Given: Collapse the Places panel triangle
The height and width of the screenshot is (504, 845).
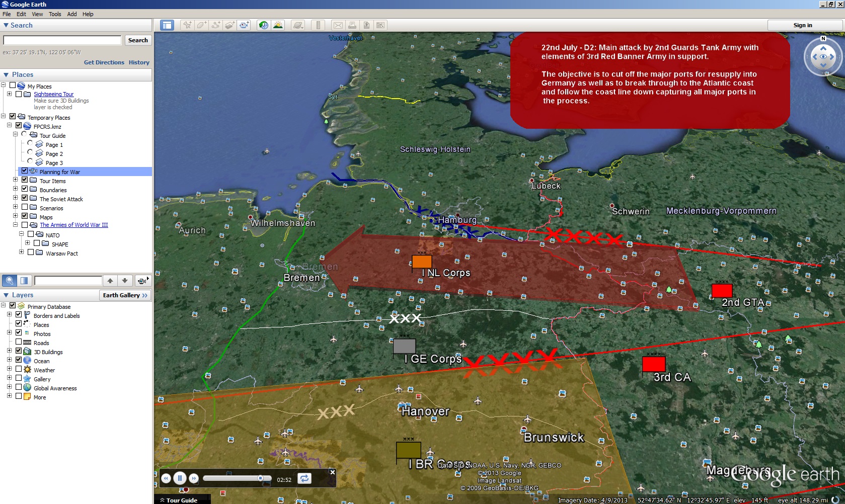Looking at the screenshot, I should pyautogui.click(x=6, y=74).
